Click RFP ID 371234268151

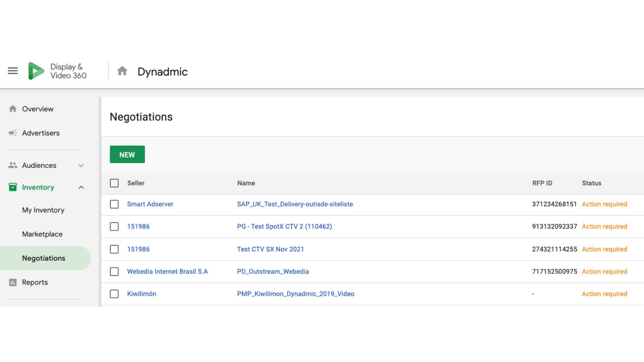coord(554,204)
